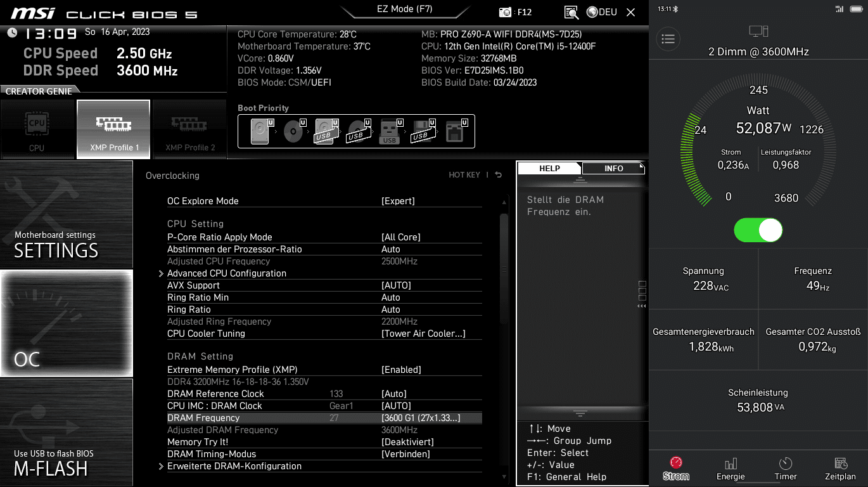Click the scroll down arrow of settings list
Viewport: 868px width, 487px height.
pyautogui.click(x=504, y=477)
